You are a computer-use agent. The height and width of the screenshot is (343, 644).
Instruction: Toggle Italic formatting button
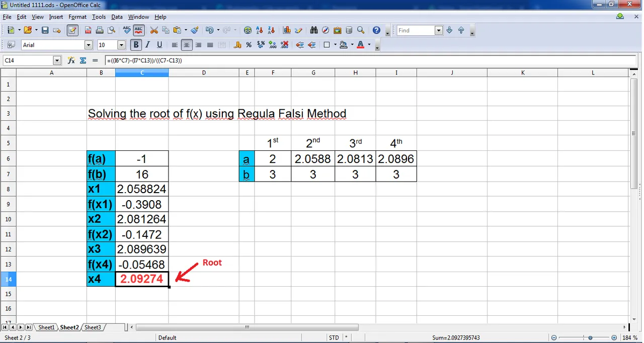(x=148, y=45)
